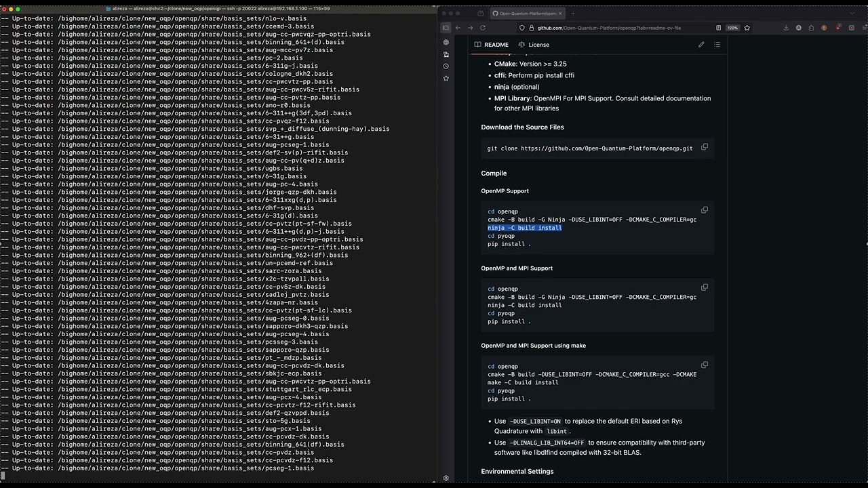Copy the OpenMP Support code block

coord(705,210)
